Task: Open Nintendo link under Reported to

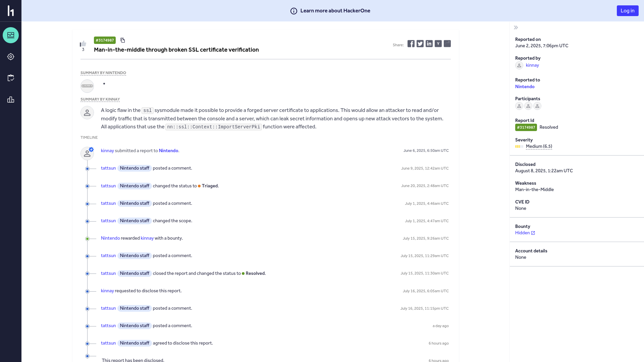Action: coord(525,86)
